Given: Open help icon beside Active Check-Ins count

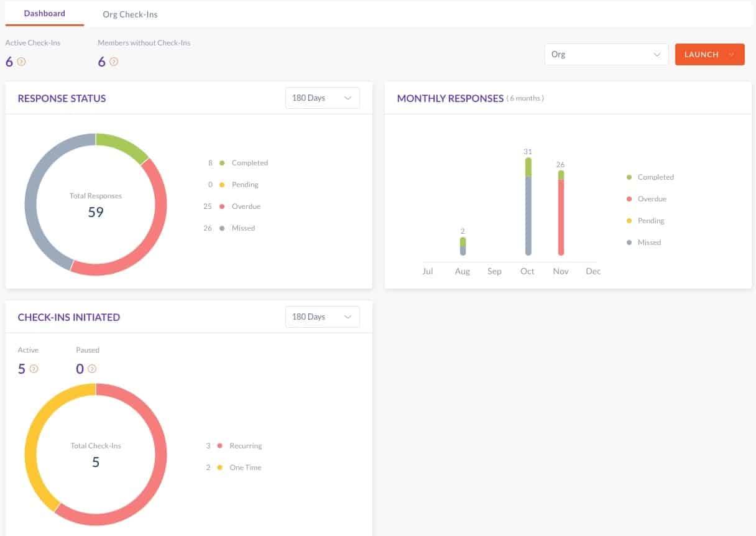Looking at the screenshot, I should click(21, 62).
